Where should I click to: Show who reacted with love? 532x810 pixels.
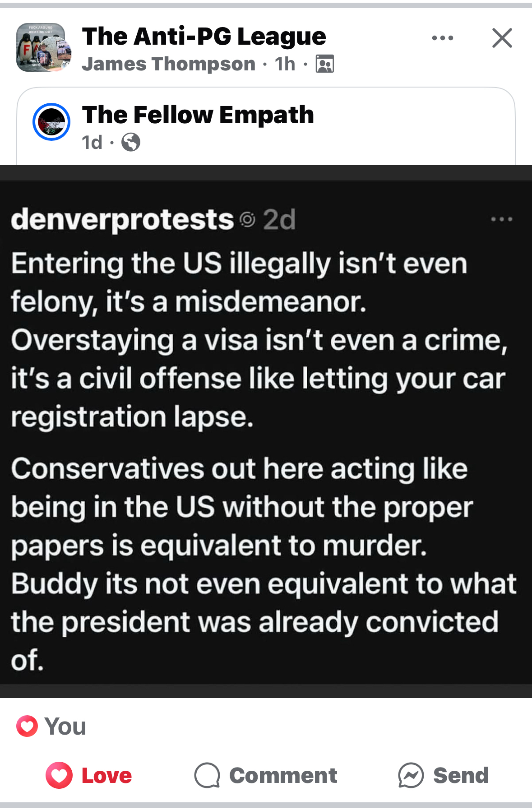(27, 726)
